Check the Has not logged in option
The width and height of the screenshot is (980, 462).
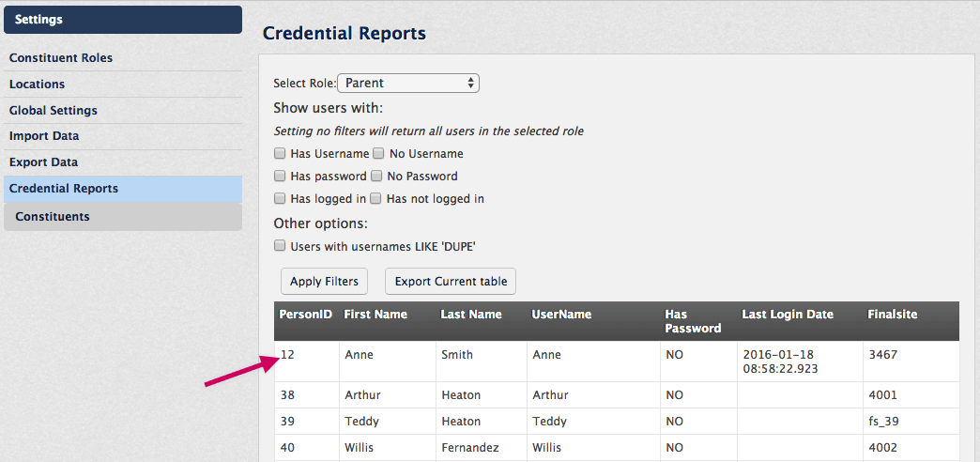[x=375, y=199]
